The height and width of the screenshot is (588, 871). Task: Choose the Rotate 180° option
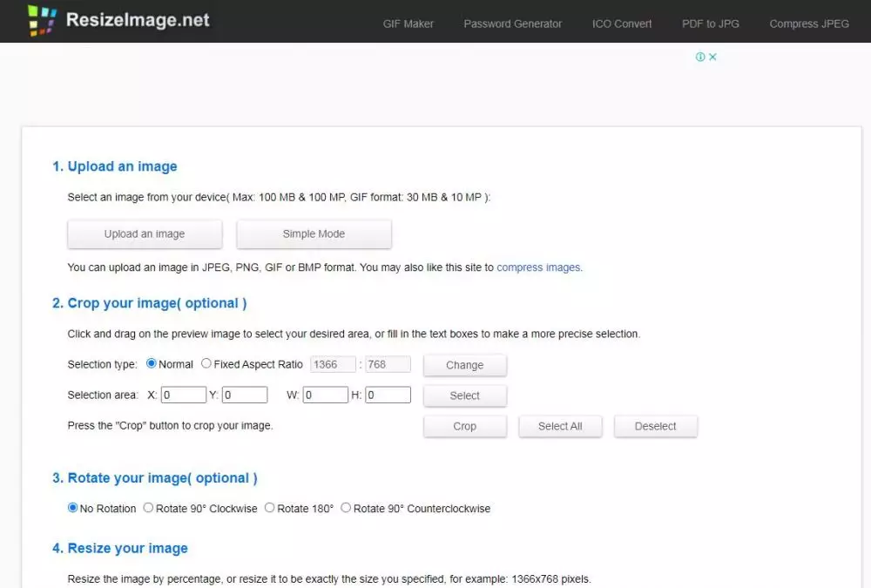point(270,508)
